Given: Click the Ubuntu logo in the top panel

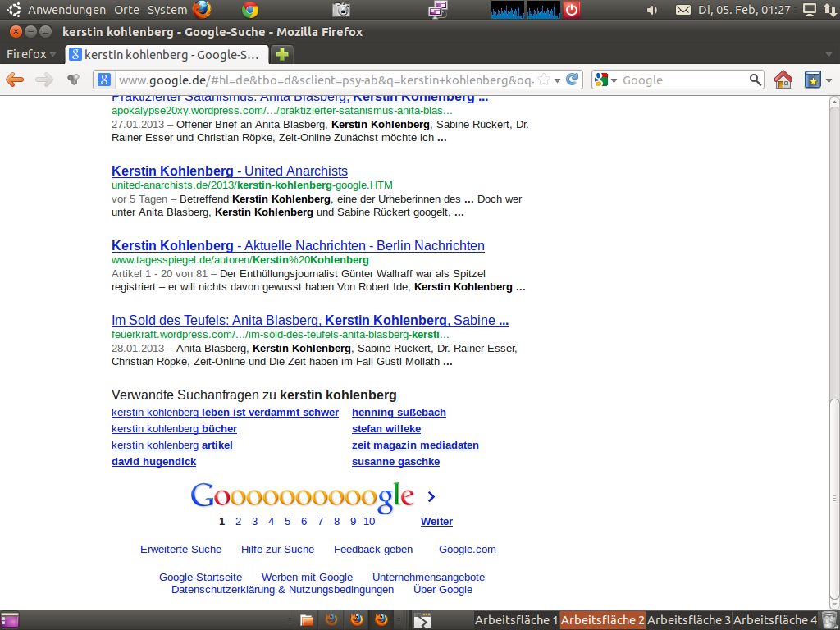Looking at the screenshot, I should tap(13, 10).
